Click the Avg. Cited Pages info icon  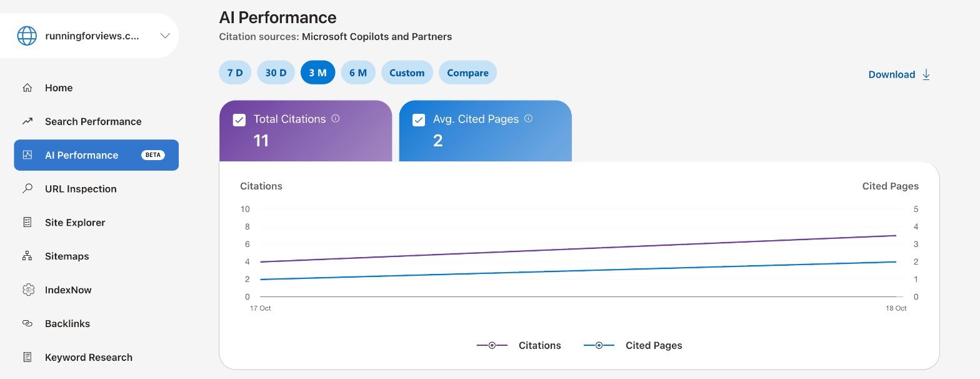coord(528,118)
